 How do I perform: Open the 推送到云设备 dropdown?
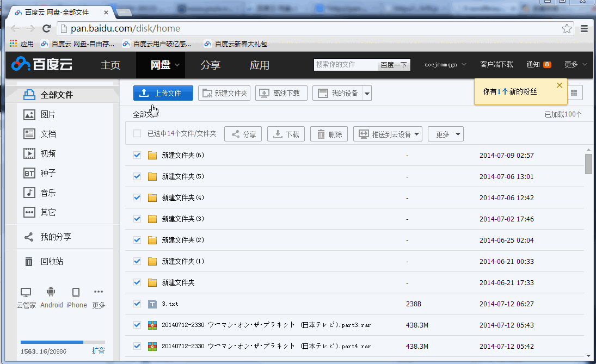388,134
